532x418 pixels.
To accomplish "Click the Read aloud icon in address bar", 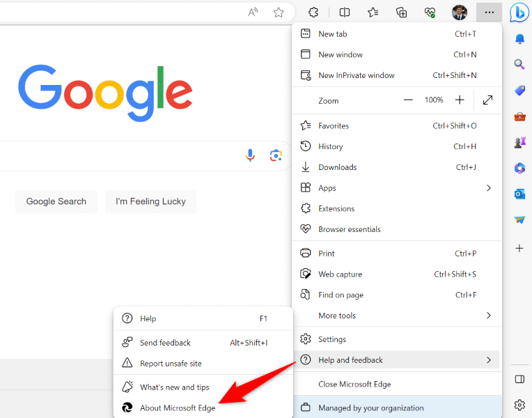I will pos(253,13).
